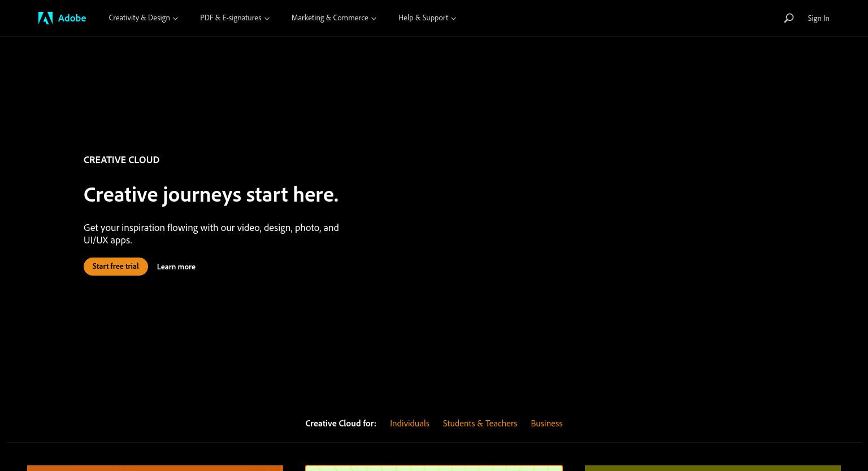Click the Learn more link
The width and height of the screenshot is (868, 471).
click(x=176, y=267)
